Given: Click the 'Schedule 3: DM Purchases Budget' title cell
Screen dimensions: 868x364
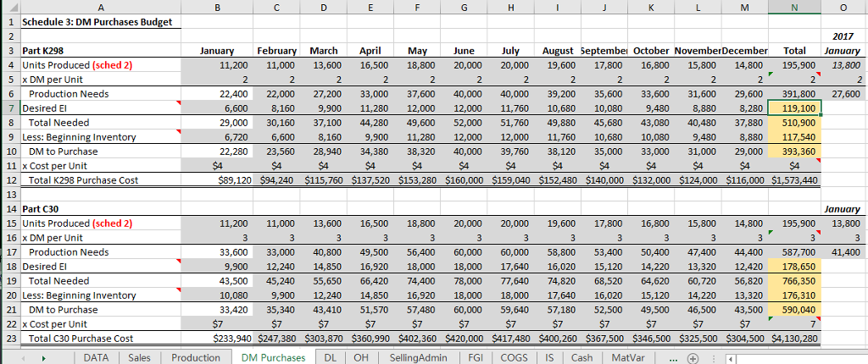Looking at the screenshot, I should click(101, 22).
